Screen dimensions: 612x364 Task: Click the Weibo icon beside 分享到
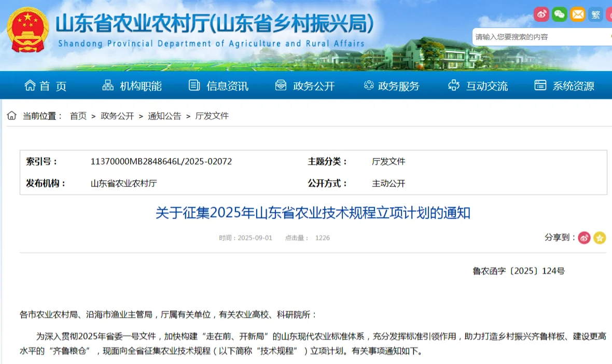[x=585, y=237]
